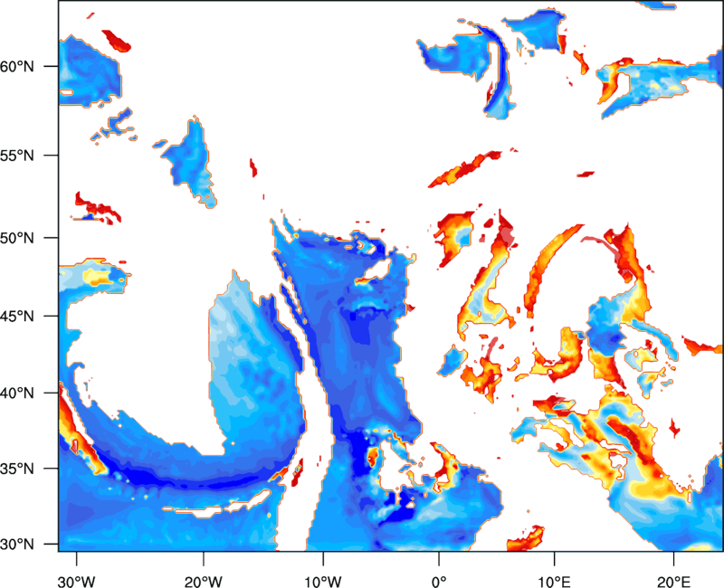
Task: Click the 30°W longitude label
Action: point(76,582)
